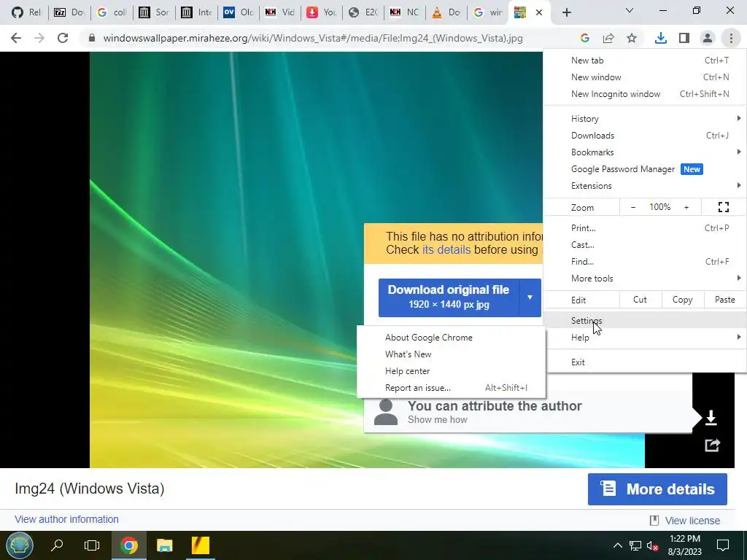Click the site lock icon
The height and width of the screenshot is (560, 747).
point(92,38)
